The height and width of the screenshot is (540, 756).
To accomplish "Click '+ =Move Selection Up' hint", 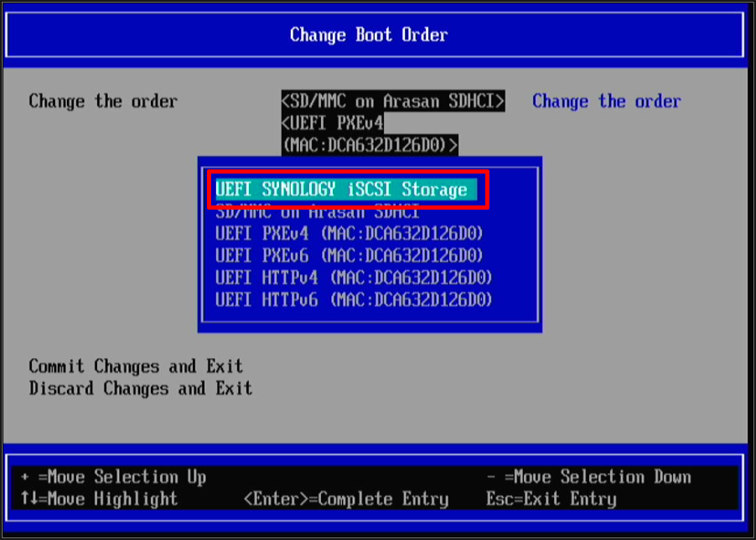I will click(114, 477).
